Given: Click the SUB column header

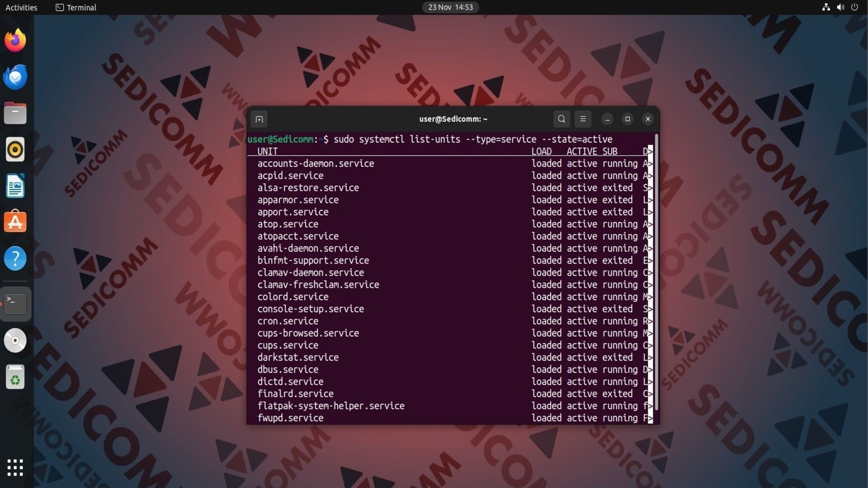Looking at the screenshot, I should [x=609, y=151].
